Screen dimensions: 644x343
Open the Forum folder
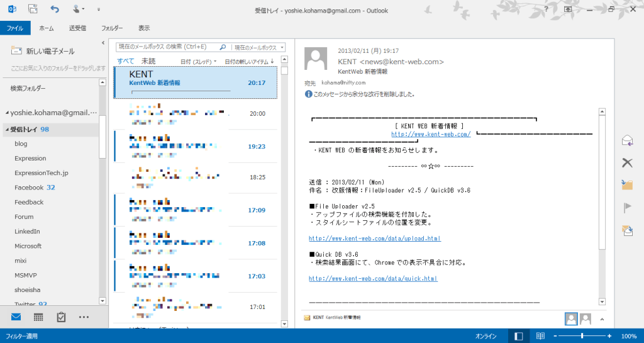click(x=25, y=216)
